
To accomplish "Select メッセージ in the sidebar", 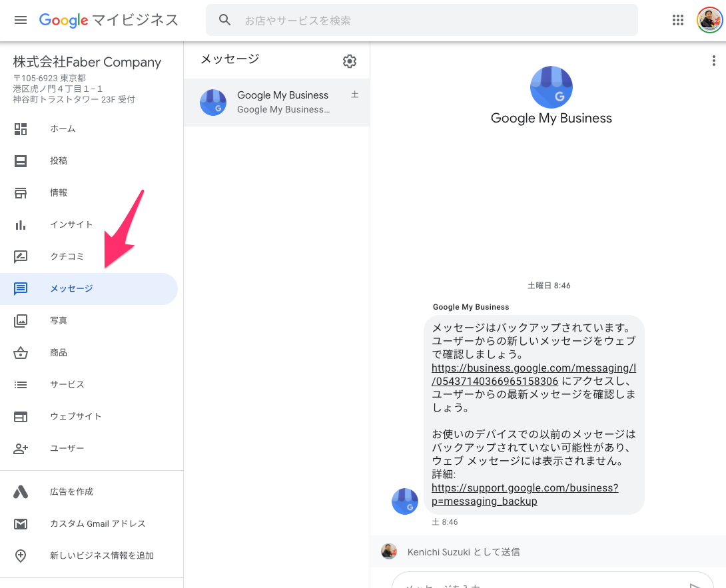I will coord(89,289).
